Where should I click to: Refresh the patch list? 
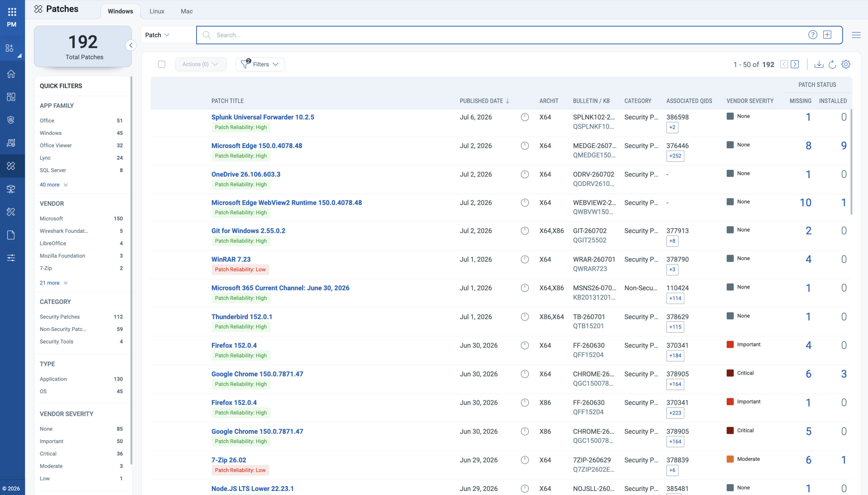(x=832, y=64)
